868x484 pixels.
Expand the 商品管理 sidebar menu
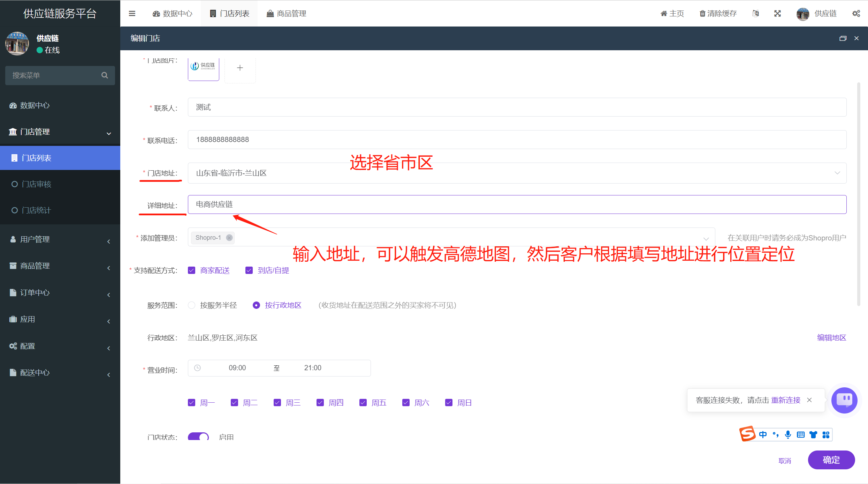60,266
